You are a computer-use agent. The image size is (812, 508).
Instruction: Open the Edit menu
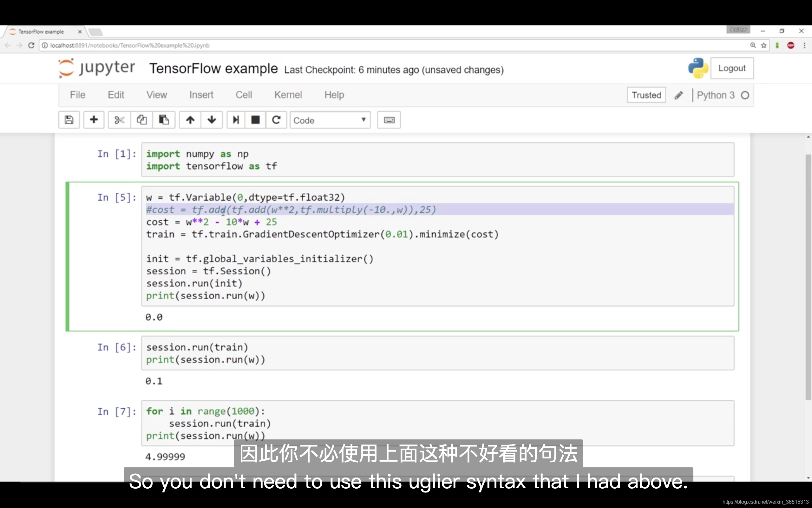point(116,95)
